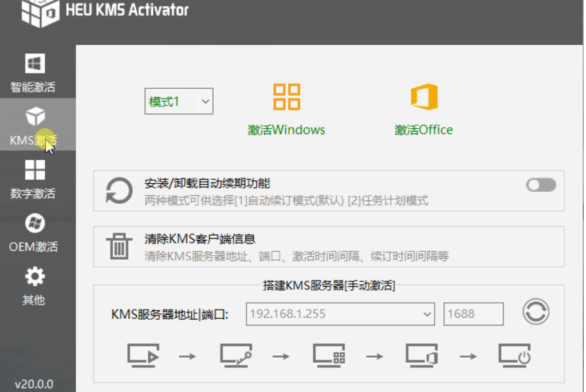Screen dimensions: 586x392
Task: Switch to the KMS激活 tab
Action: (36, 126)
